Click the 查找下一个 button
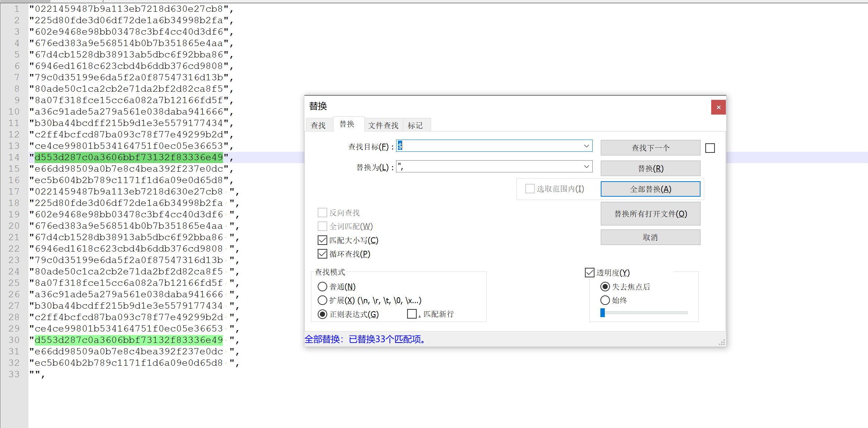The width and height of the screenshot is (868, 428). pyautogui.click(x=650, y=147)
